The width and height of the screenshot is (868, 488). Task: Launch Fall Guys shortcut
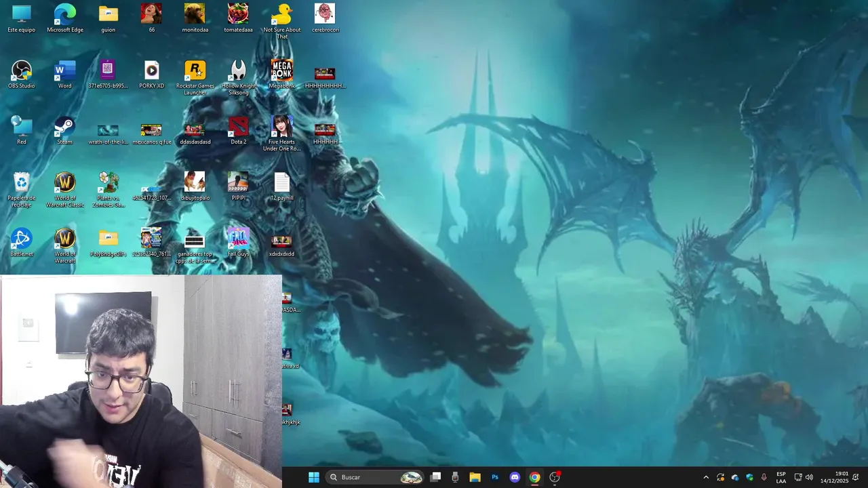pos(238,243)
